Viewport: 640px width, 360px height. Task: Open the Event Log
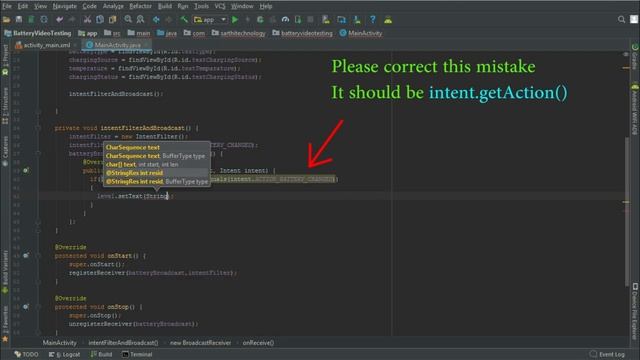607,354
